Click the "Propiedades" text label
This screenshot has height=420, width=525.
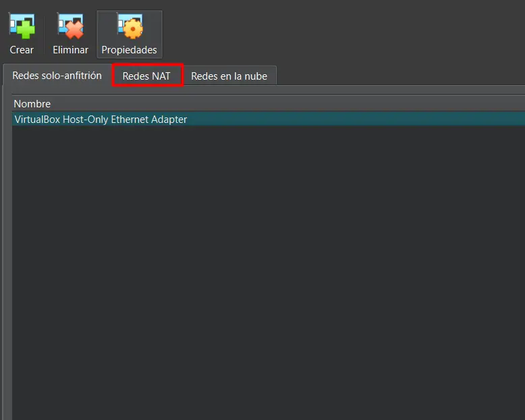(x=129, y=50)
